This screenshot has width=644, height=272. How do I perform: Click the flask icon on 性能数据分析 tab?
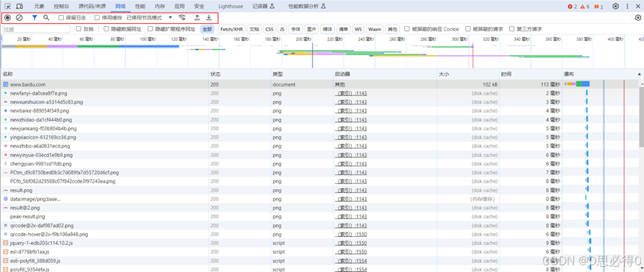pos(323,7)
